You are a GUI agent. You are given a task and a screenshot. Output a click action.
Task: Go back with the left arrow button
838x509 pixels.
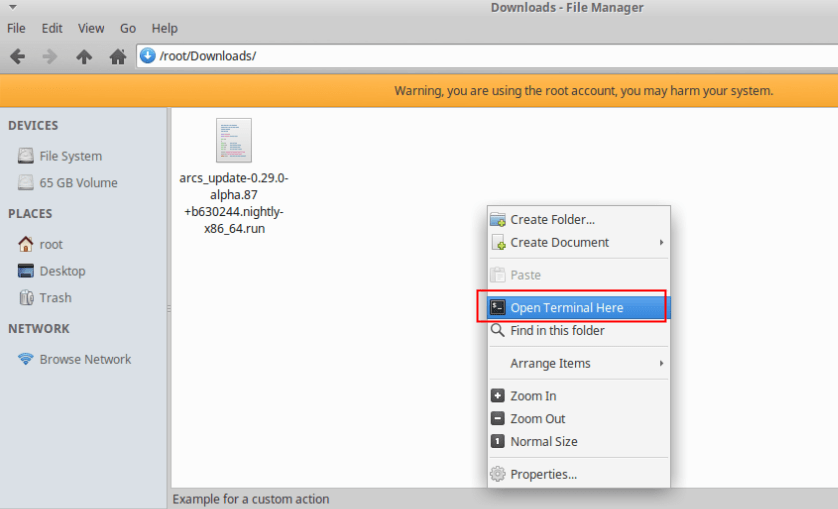coord(18,56)
